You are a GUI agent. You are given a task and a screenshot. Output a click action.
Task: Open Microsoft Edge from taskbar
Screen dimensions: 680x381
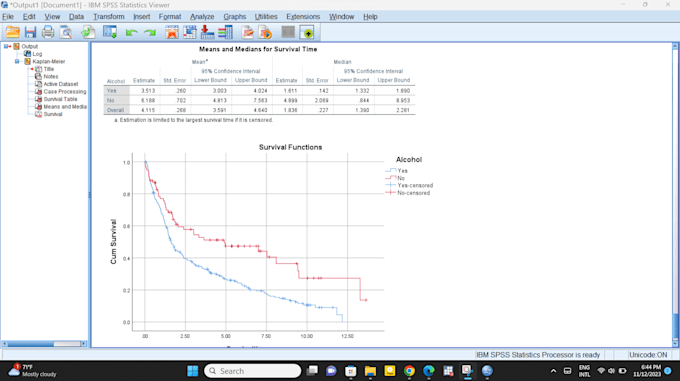[428, 371]
